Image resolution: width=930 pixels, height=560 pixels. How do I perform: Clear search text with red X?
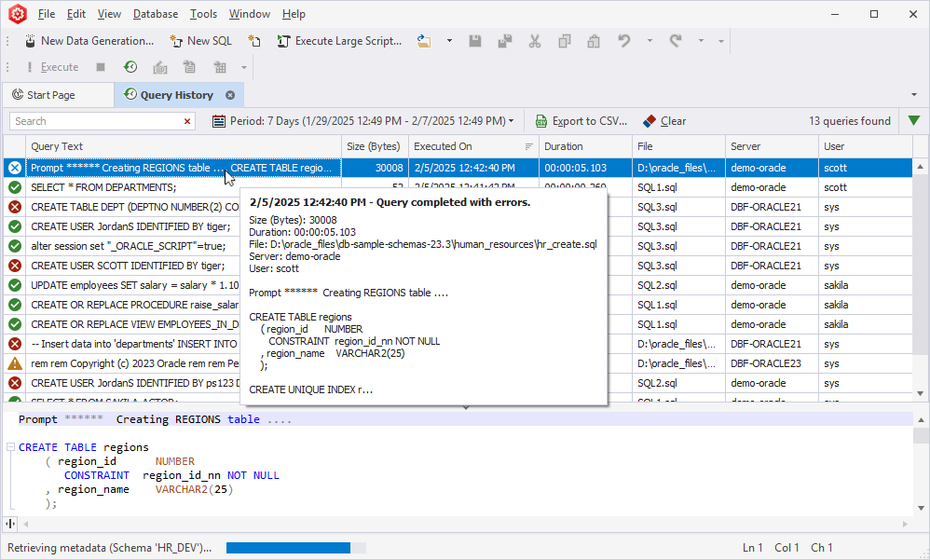click(187, 121)
